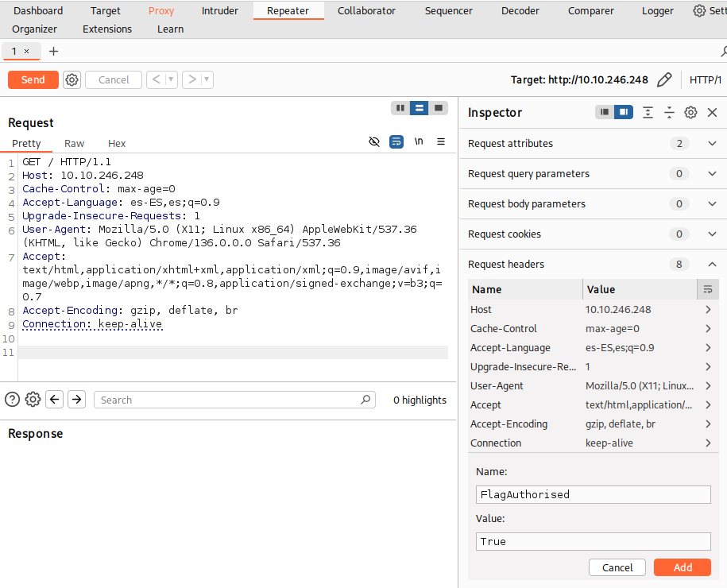Click collapse all sections icon in Inspector

pyautogui.click(x=669, y=112)
